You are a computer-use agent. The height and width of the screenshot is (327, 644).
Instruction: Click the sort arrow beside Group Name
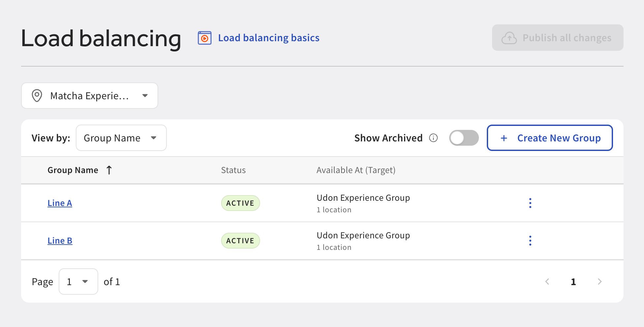[109, 170]
